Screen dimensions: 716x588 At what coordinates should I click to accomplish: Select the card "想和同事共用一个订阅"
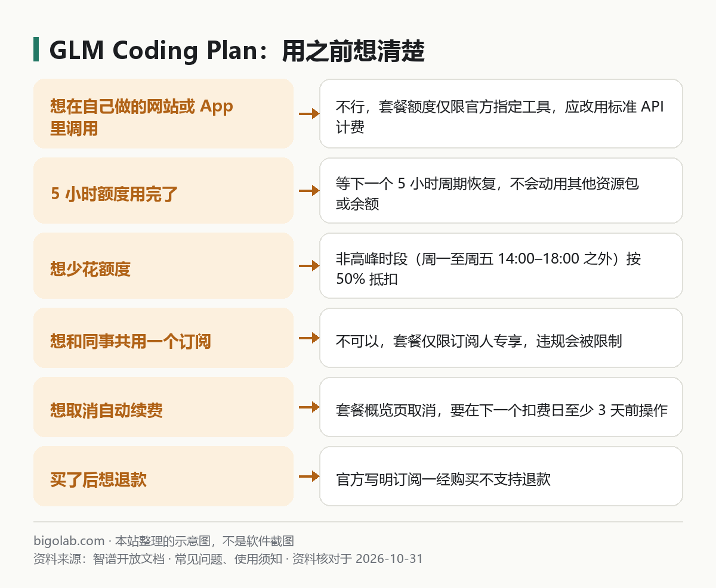point(163,338)
